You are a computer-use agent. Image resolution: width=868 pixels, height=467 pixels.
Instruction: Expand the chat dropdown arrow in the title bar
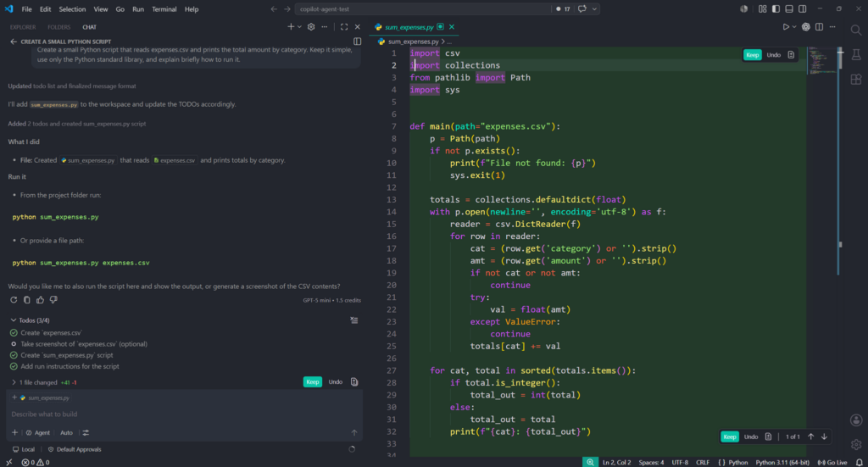click(594, 8)
